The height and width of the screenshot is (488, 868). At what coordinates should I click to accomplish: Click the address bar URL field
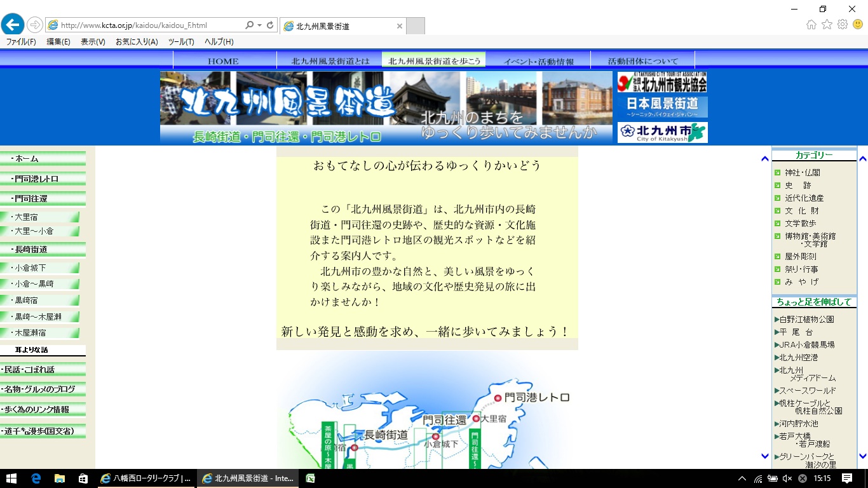point(149,25)
